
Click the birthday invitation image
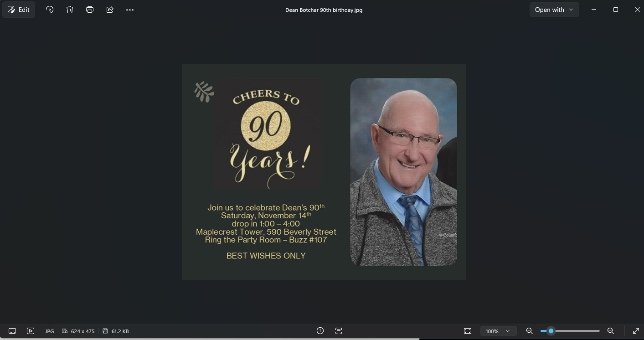coord(324,172)
